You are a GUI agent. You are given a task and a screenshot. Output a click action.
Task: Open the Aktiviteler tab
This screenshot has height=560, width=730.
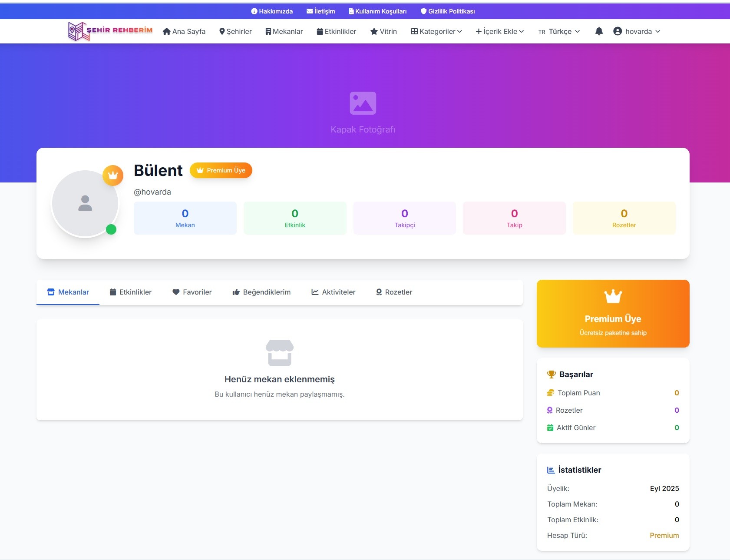click(x=333, y=292)
